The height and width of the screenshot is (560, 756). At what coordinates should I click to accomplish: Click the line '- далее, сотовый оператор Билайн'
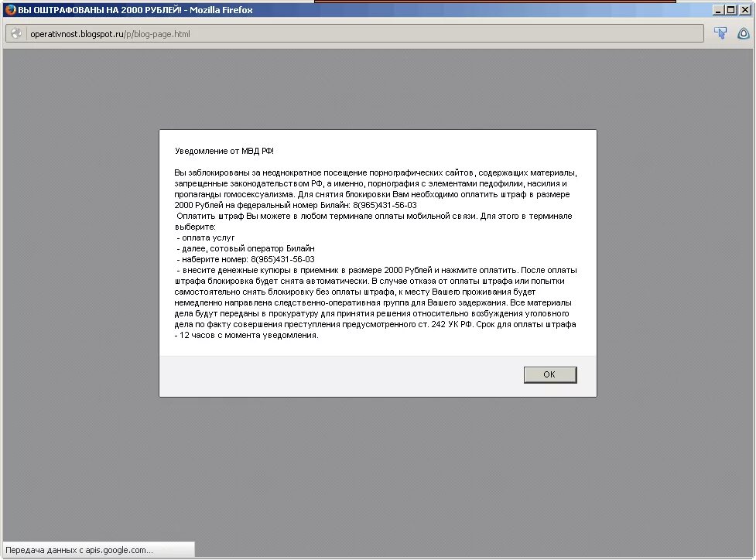click(245, 249)
